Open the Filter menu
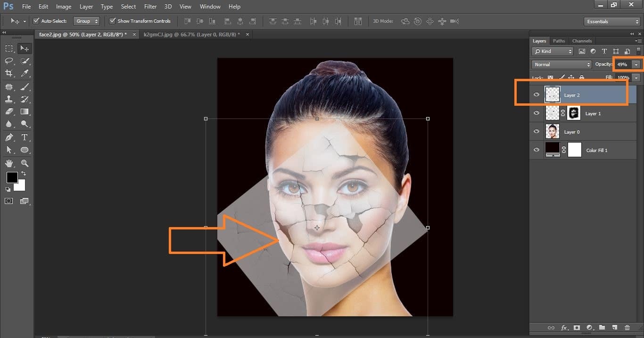 (150, 7)
